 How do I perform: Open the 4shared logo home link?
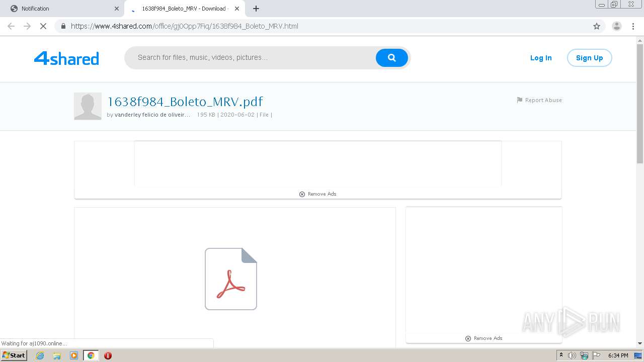pos(66,58)
